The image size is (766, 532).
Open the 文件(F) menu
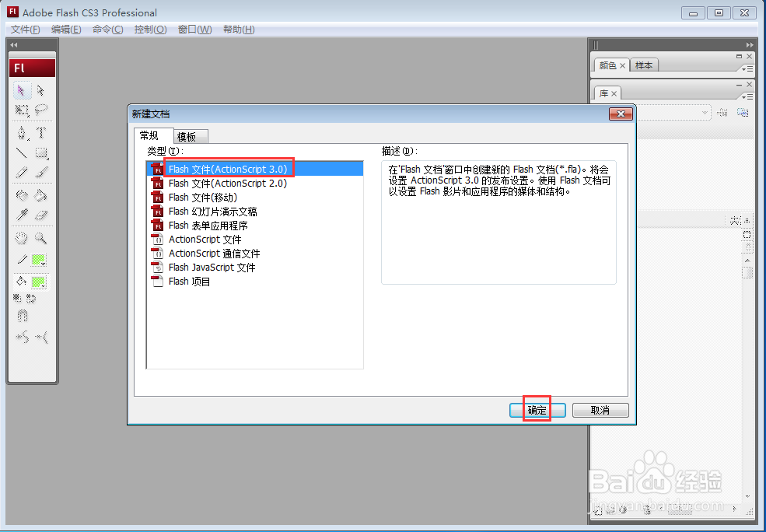(25, 30)
